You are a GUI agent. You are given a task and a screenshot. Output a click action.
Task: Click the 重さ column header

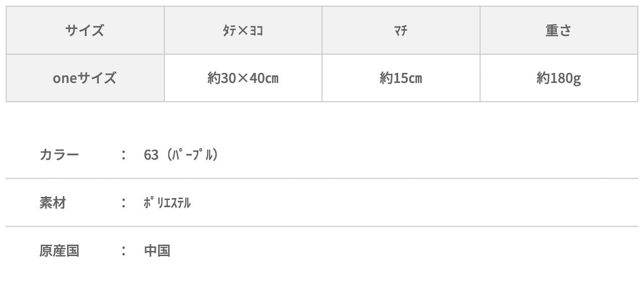(558, 31)
